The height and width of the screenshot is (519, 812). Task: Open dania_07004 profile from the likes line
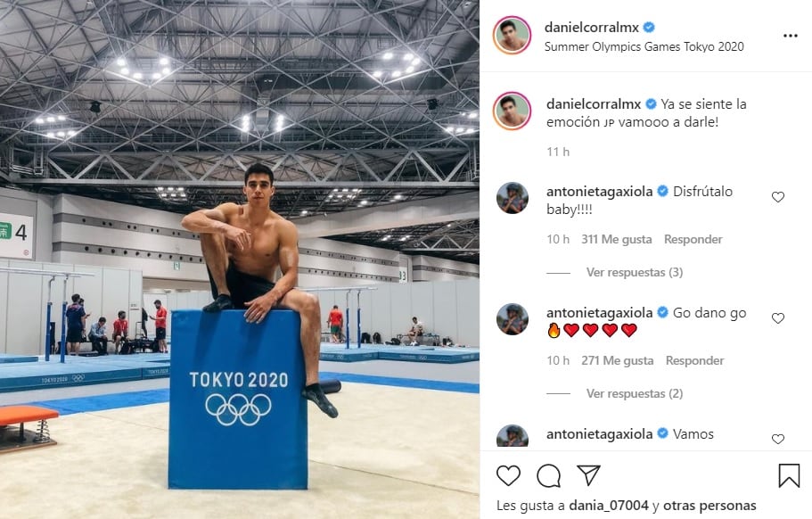click(x=609, y=505)
